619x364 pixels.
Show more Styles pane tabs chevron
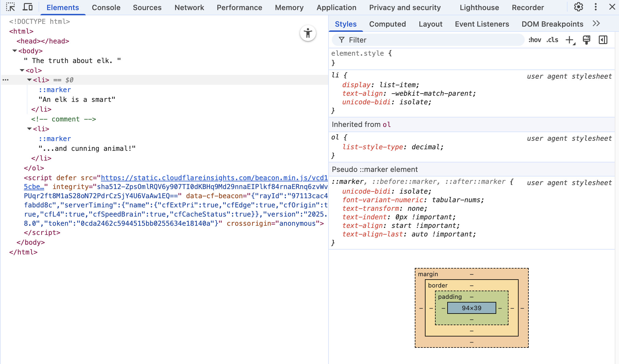(x=596, y=24)
